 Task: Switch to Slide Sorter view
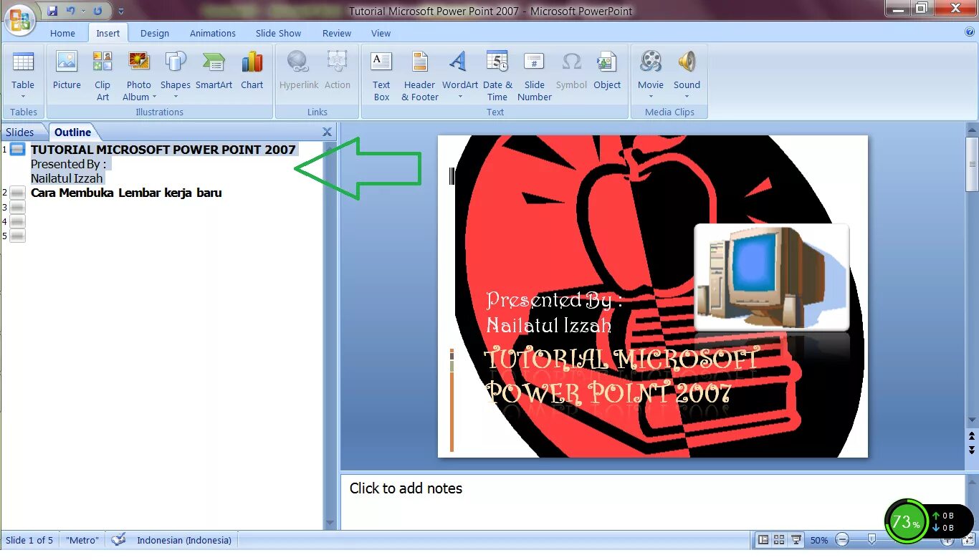click(779, 540)
